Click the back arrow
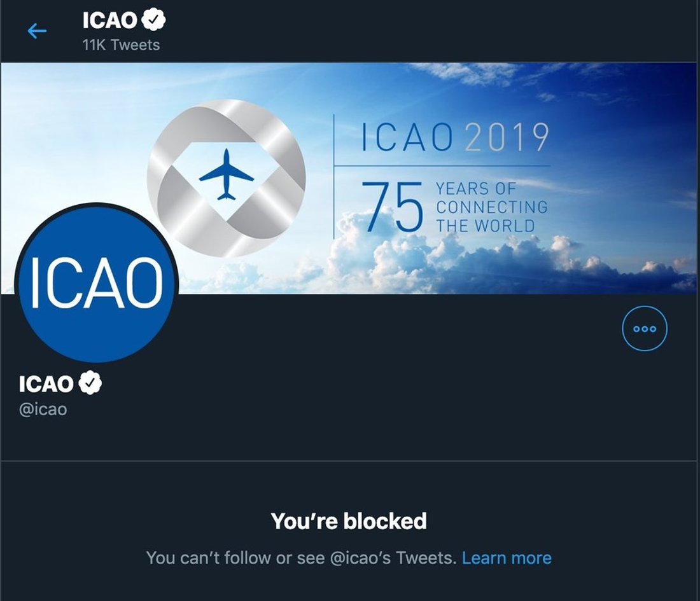This screenshot has height=601, width=700. click(37, 31)
